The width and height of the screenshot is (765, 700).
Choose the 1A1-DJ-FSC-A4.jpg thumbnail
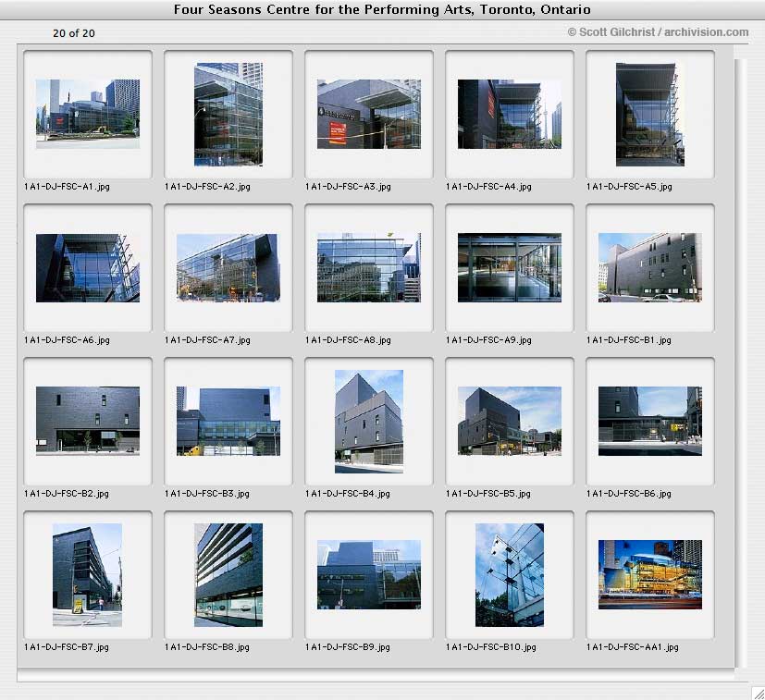point(510,114)
